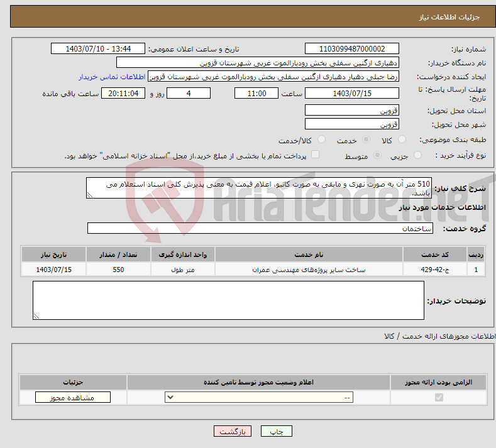The image size is (496, 448).
Task: Click the واحد اندازه گیری column header
Action: (x=182, y=254)
